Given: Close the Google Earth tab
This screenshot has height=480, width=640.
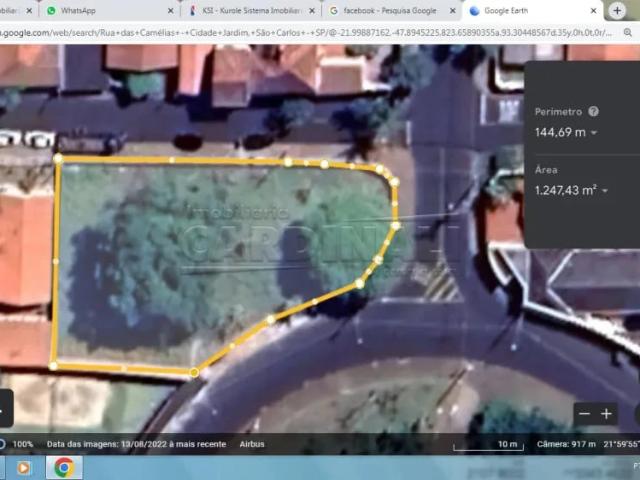Looking at the screenshot, I should click(x=593, y=11).
